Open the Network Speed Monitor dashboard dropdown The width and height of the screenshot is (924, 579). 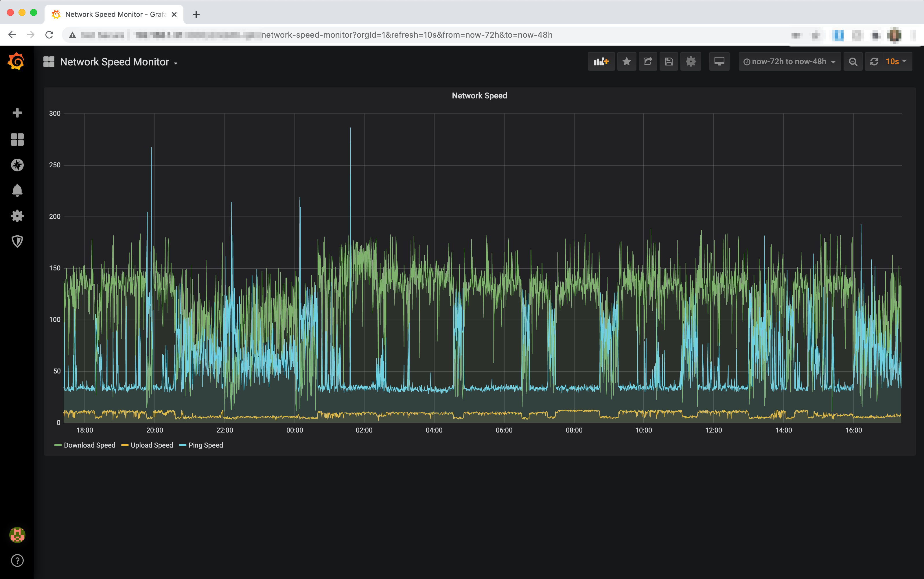[x=119, y=62]
